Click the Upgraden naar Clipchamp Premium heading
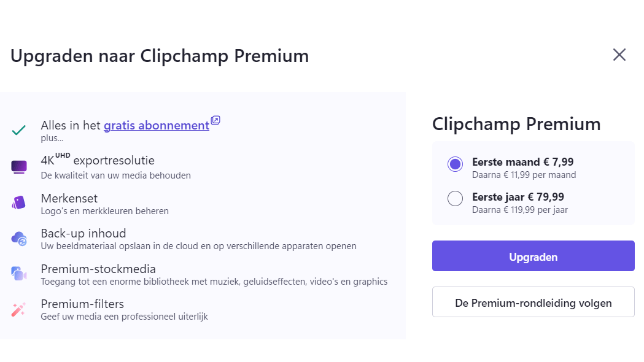This screenshot has height=362, width=644. tap(160, 56)
